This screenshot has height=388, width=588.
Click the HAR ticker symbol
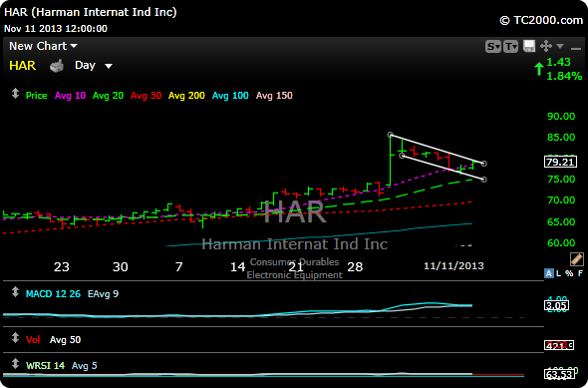[x=23, y=66]
